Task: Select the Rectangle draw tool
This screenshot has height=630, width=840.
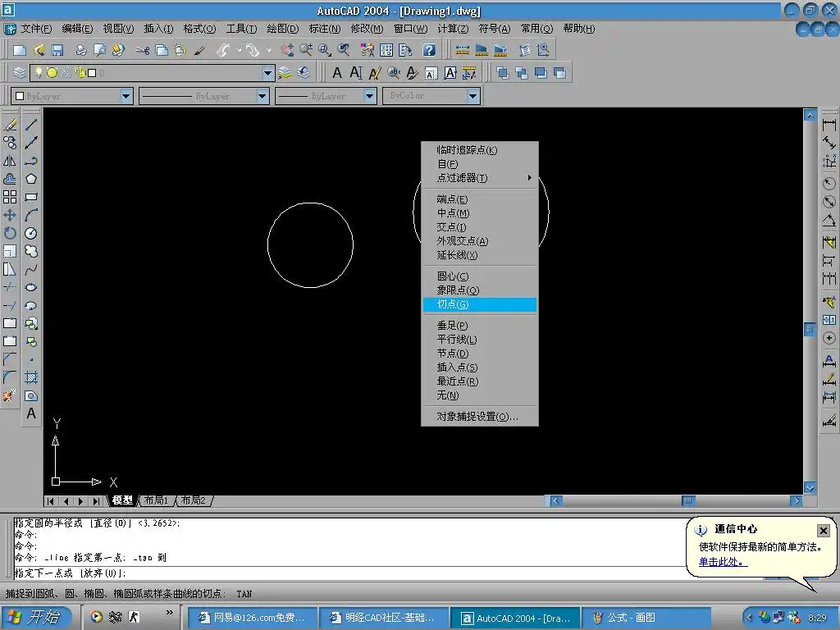Action: 31,197
